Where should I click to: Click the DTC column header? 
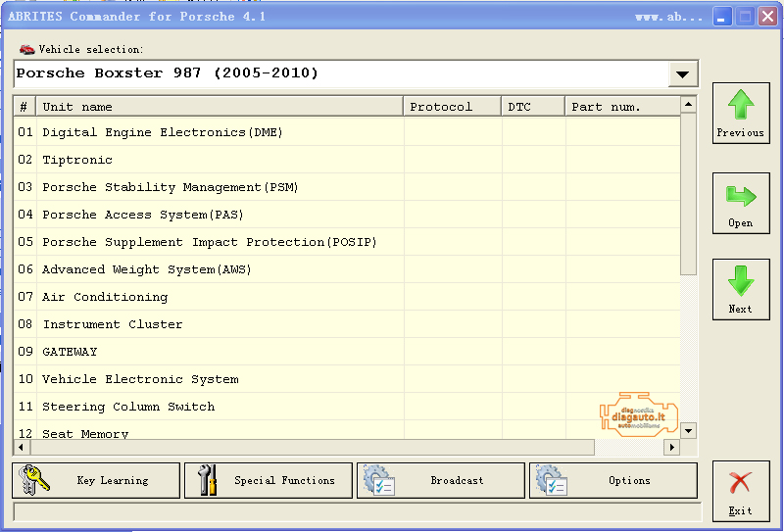533,107
